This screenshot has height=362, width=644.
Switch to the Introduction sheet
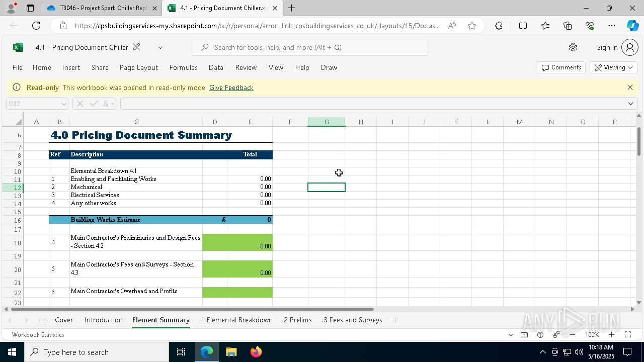[104, 320]
